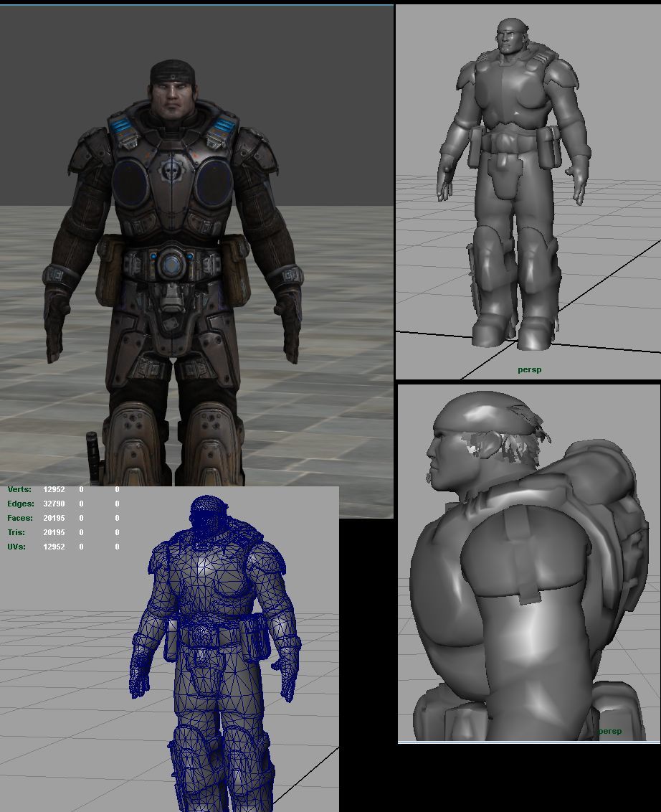The width and height of the screenshot is (661, 812).
Task: Click the Tris label in the poly count display
Action: click(x=16, y=532)
